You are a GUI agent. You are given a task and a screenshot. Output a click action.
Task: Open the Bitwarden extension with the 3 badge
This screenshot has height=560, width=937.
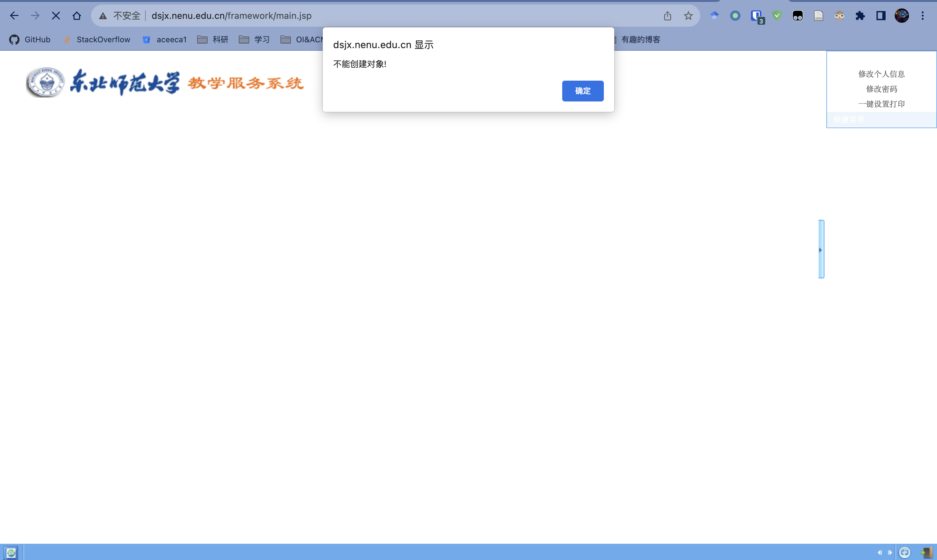point(756,16)
